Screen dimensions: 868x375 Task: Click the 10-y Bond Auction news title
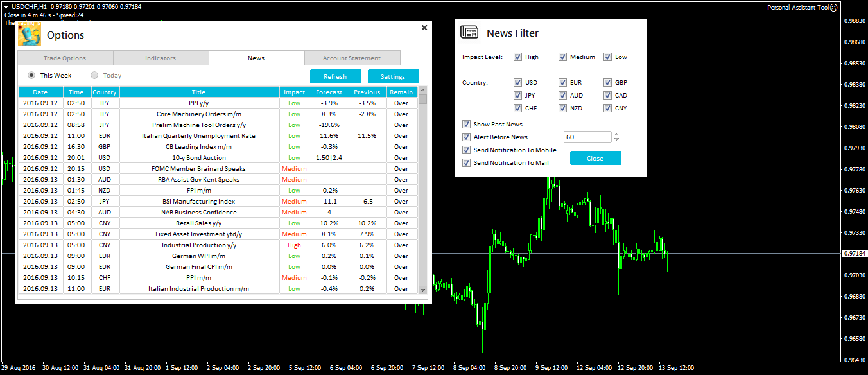click(199, 157)
